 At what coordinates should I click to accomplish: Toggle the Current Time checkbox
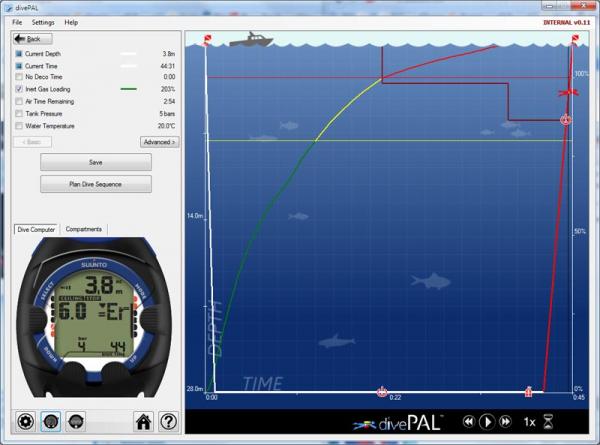[19, 66]
